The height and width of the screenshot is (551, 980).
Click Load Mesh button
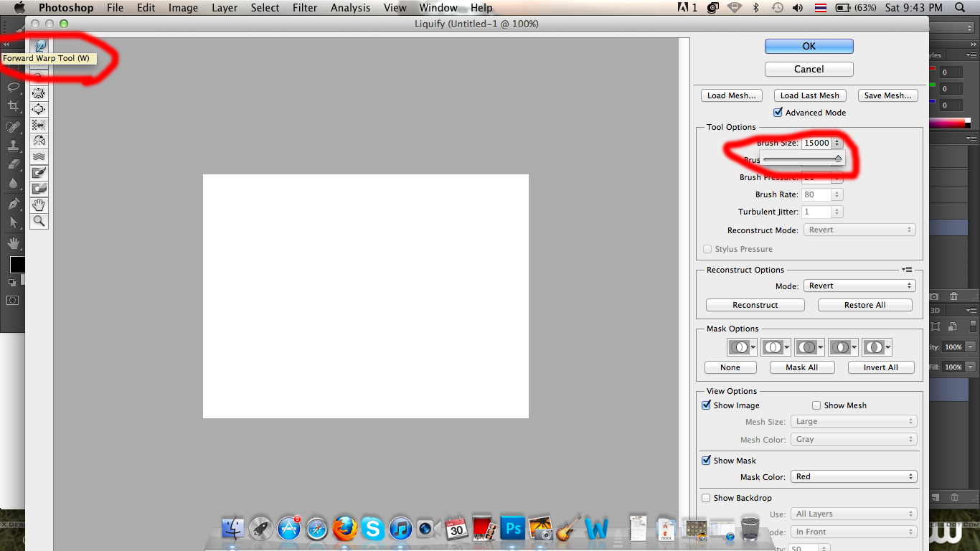pyautogui.click(x=731, y=95)
